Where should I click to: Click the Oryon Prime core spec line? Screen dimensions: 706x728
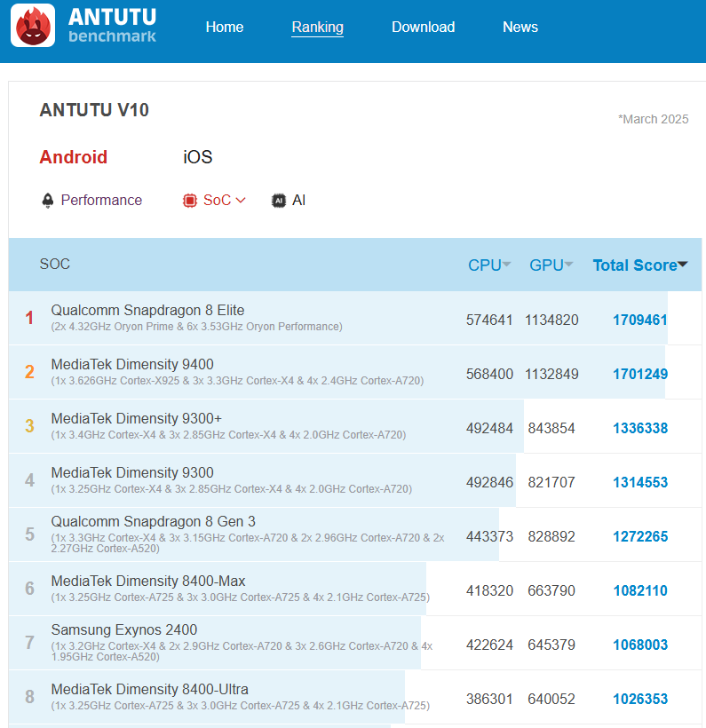196,327
